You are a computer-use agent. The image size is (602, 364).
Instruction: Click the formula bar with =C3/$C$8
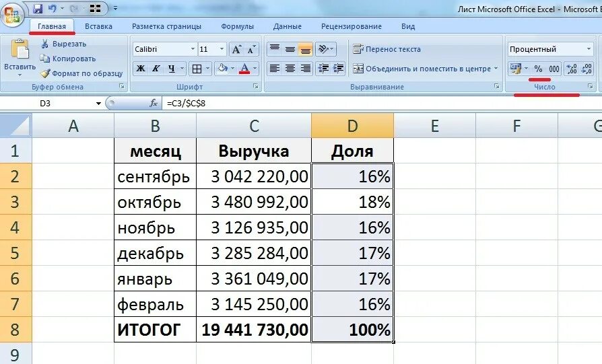coord(382,103)
